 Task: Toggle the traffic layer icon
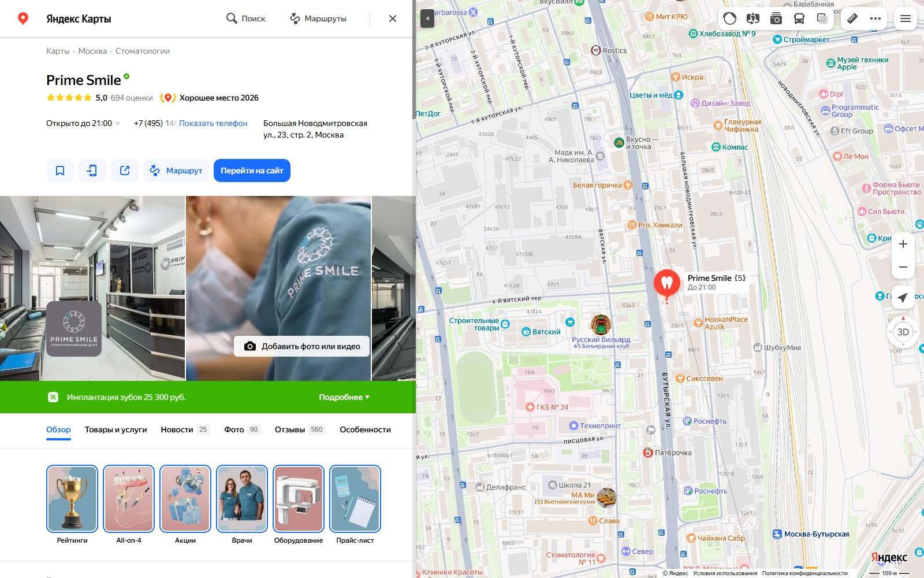click(x=730, y=18)
